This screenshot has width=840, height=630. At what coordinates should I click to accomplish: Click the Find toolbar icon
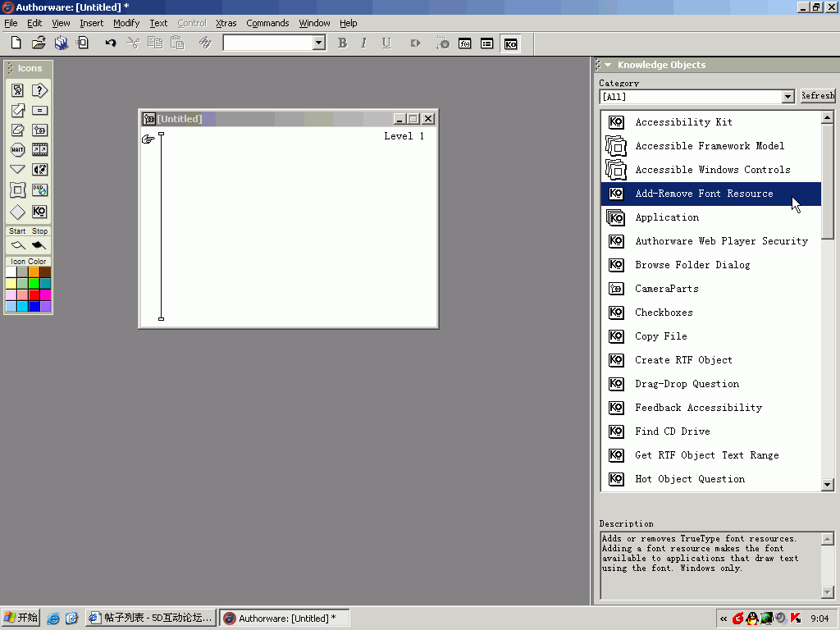[x=205, y=43]
